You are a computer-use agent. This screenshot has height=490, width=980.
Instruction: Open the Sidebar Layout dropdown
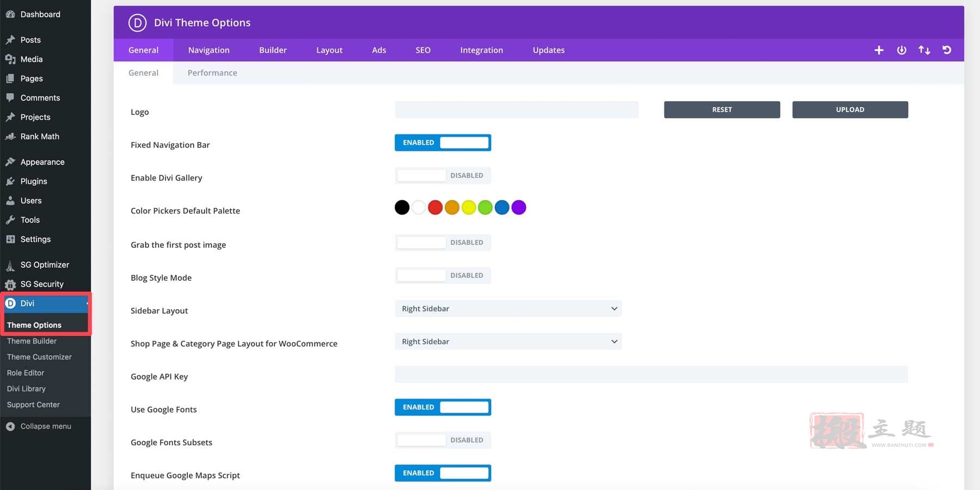click(508, 309)
